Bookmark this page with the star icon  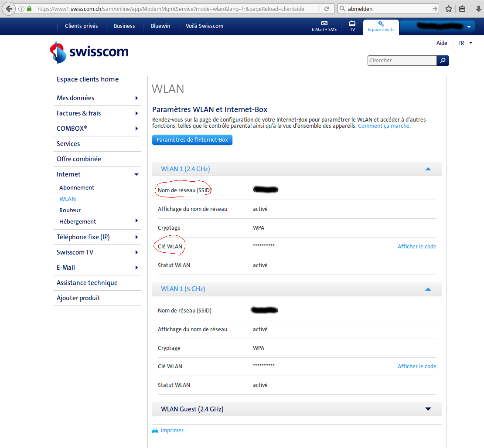click(x=449, y=9)
